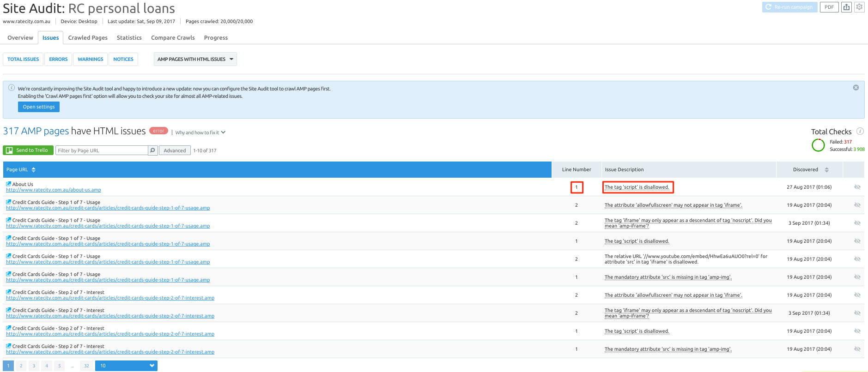This screenshot has height=372, width=868.
Task: Click the Send to Trello button
Action: pyautogui.click(x=28, y=150)
